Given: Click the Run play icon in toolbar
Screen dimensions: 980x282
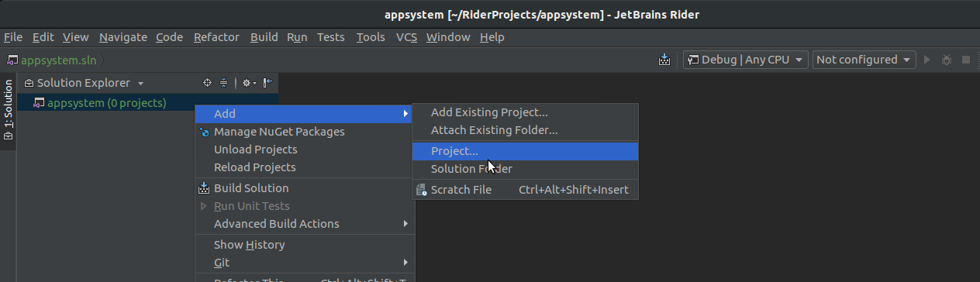Looking at the screenshot, I should coord(927,60).
